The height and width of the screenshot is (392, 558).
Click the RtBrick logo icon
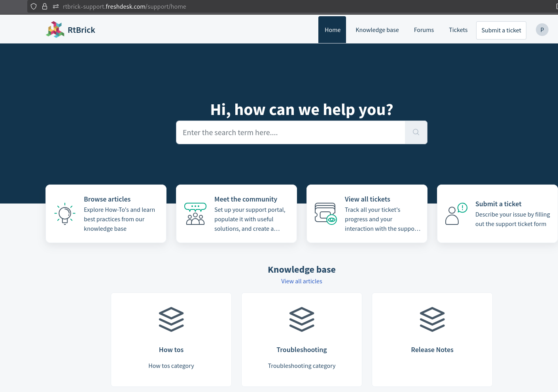pos(55,30)
